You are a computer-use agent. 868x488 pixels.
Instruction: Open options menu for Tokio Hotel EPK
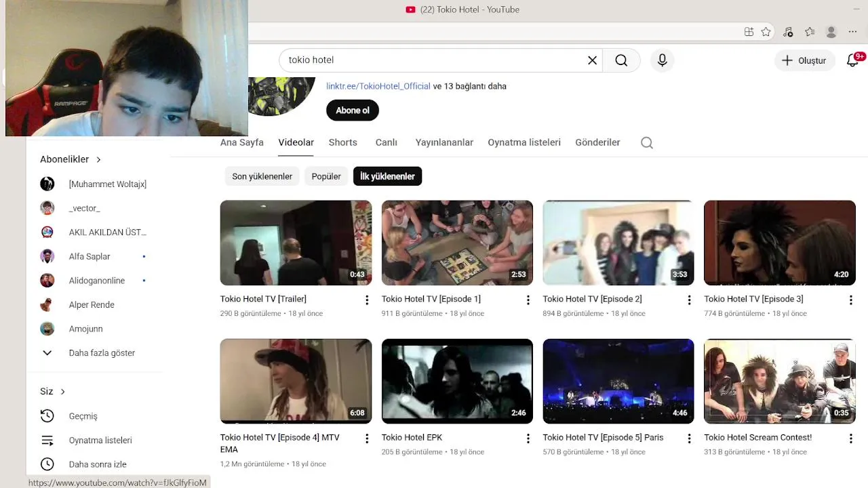point(528,439)
